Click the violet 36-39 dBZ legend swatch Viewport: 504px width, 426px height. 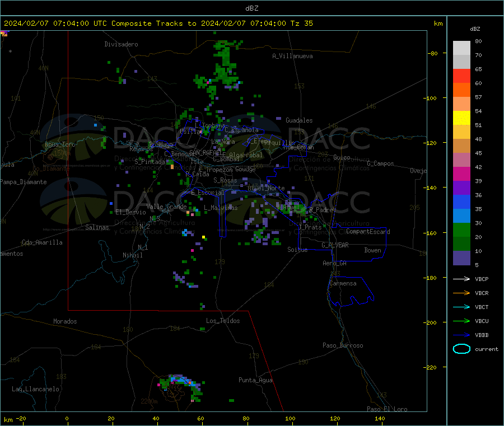(461, 188)
